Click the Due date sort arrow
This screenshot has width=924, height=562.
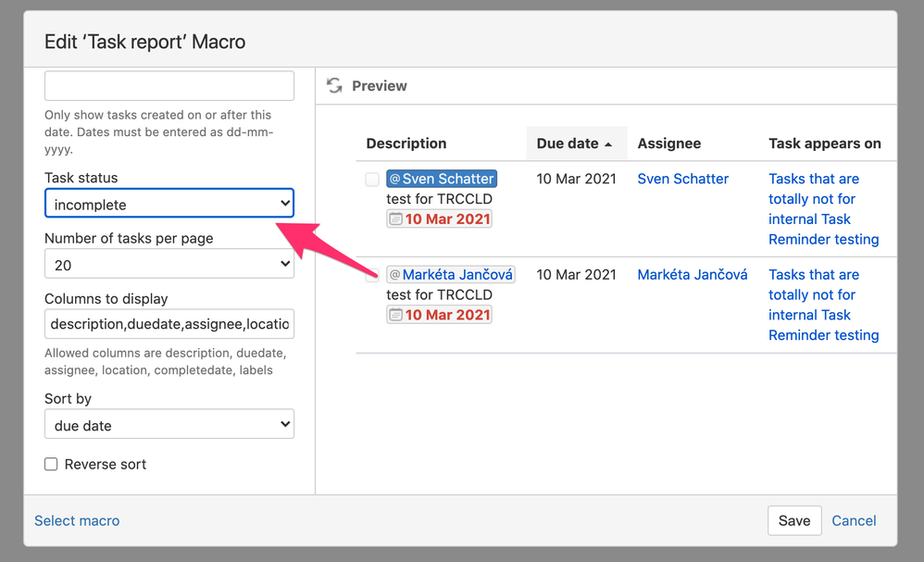(x=608, y=144)
